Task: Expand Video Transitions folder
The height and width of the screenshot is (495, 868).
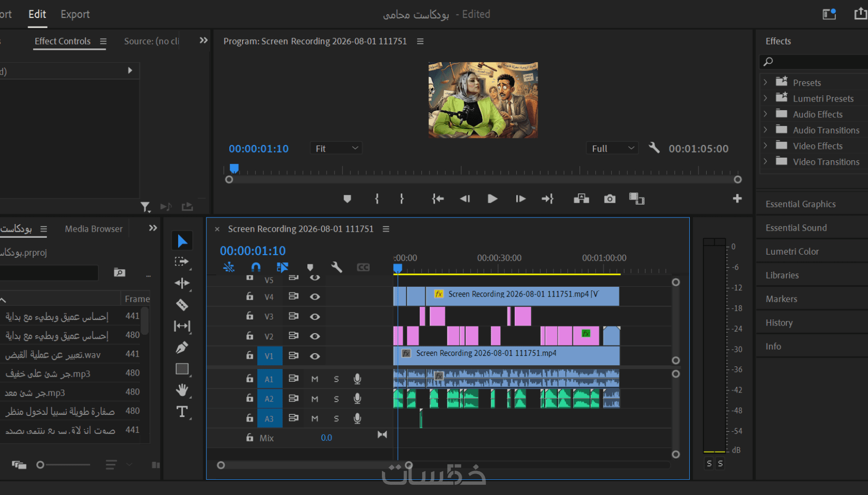Action: [x=765, y=161]
